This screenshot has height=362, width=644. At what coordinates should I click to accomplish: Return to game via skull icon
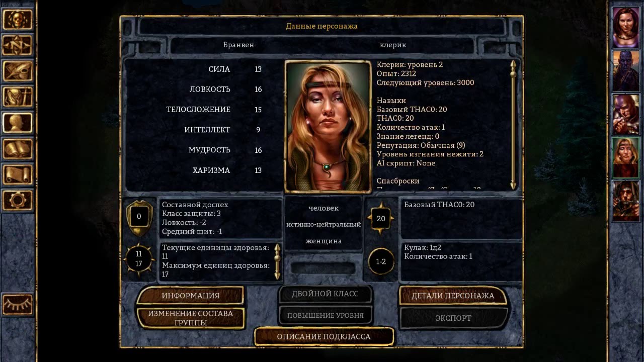coord(18,20)
